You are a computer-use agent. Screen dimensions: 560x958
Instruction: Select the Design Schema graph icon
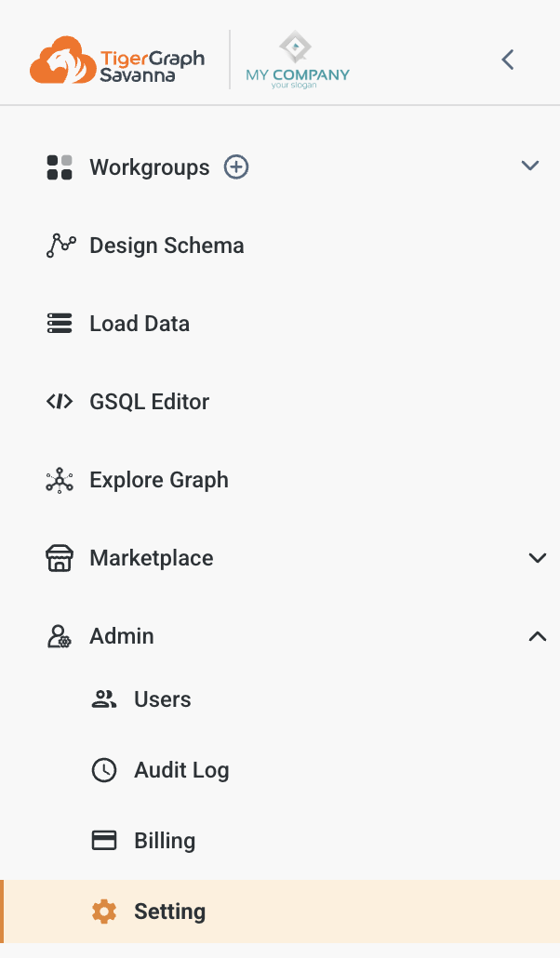60,245
